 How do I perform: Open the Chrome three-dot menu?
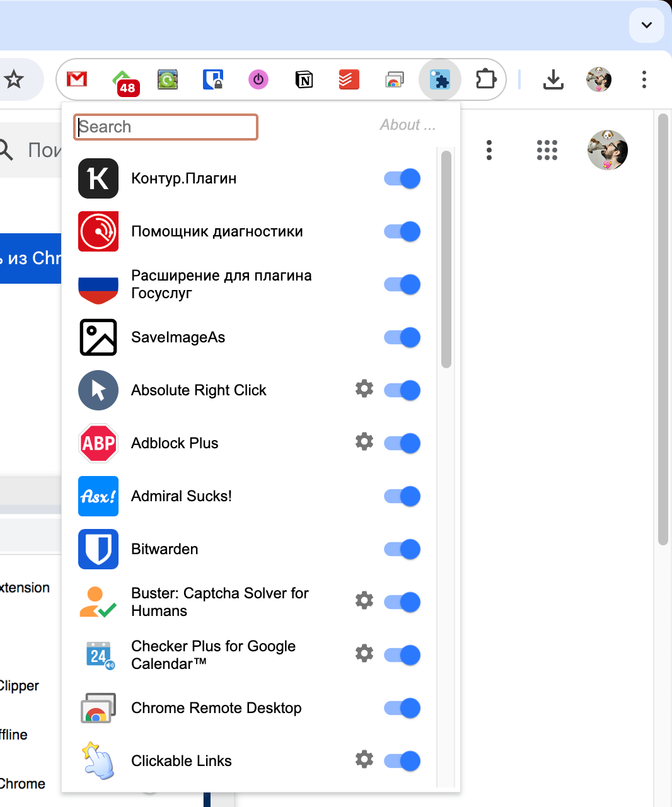(644, 79)
